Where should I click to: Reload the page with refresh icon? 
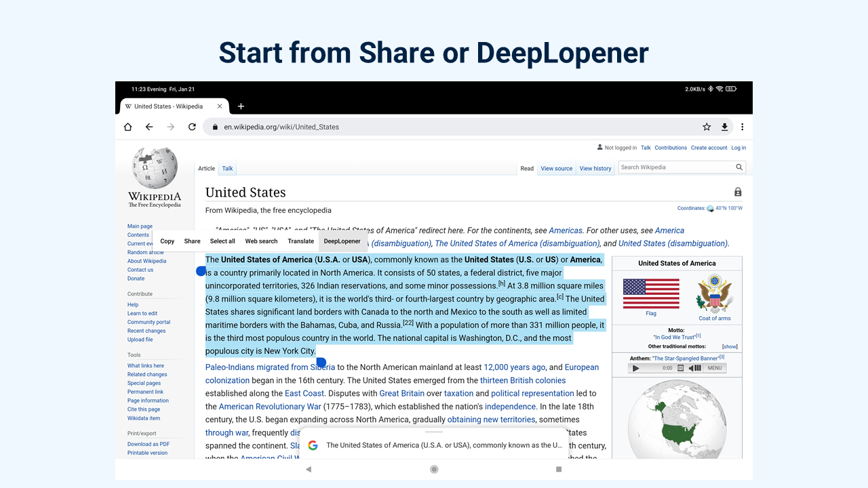pos(192,127)
